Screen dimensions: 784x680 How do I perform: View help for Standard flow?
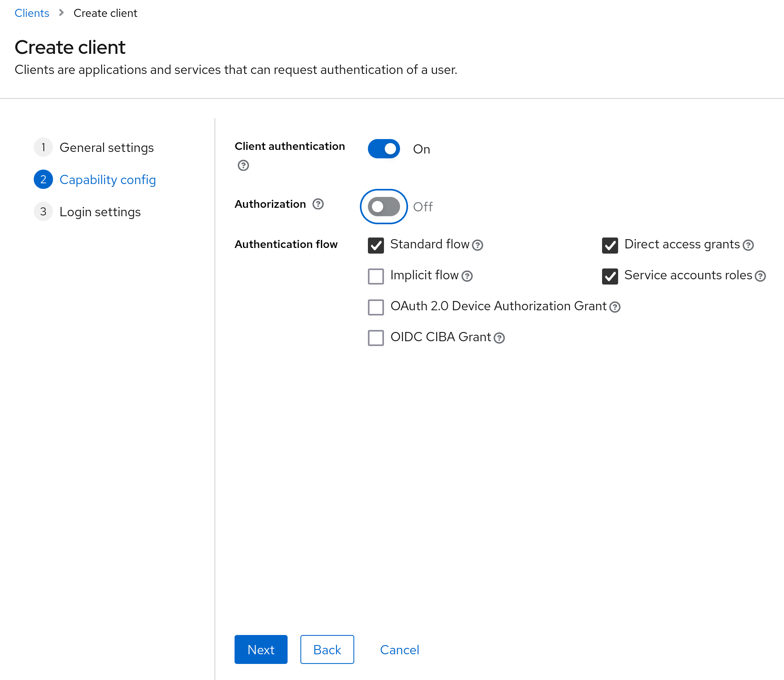pyautogui.click(x=478, y=246)
